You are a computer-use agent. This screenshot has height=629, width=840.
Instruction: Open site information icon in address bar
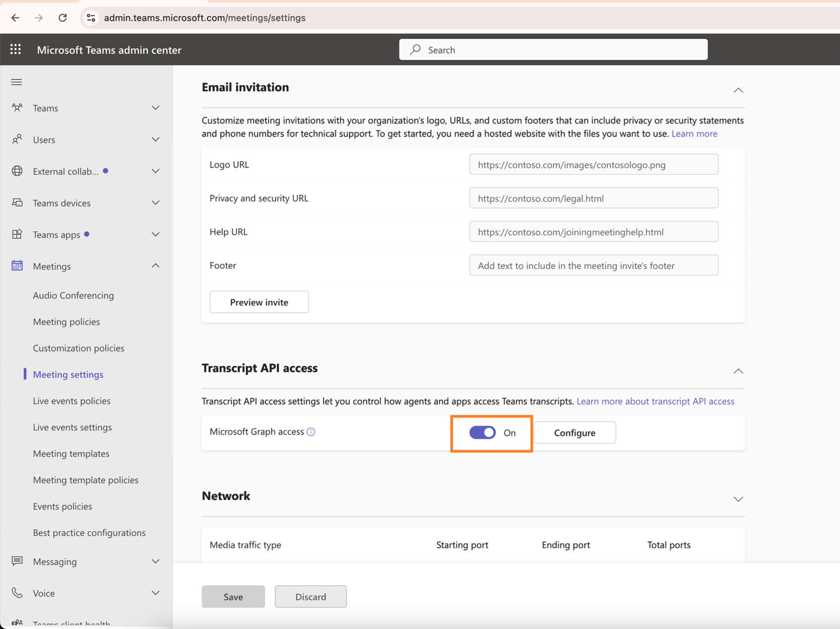click(x=91, y=17)
